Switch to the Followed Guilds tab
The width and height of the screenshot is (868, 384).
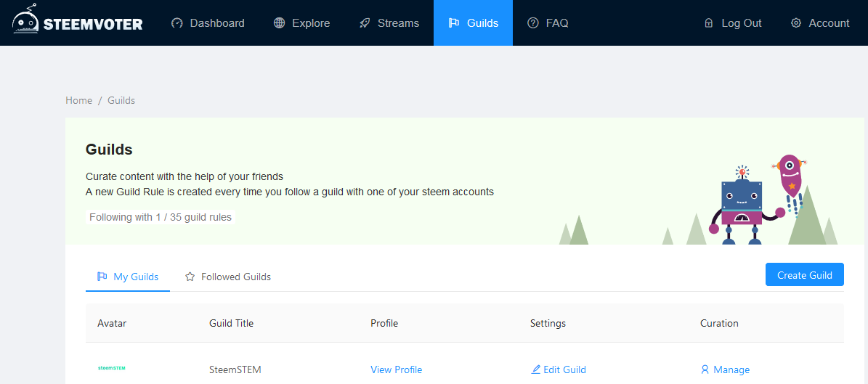point(228,277)
